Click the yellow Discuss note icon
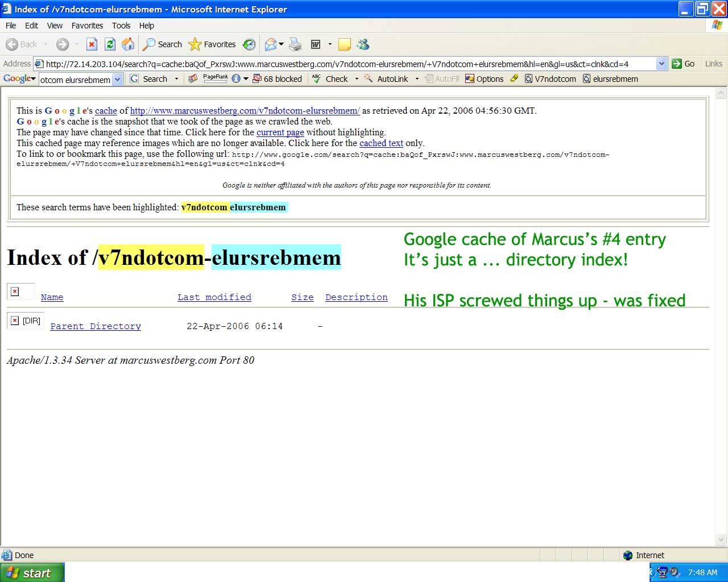Screen dimensions: 728x582 click(344, 44)
